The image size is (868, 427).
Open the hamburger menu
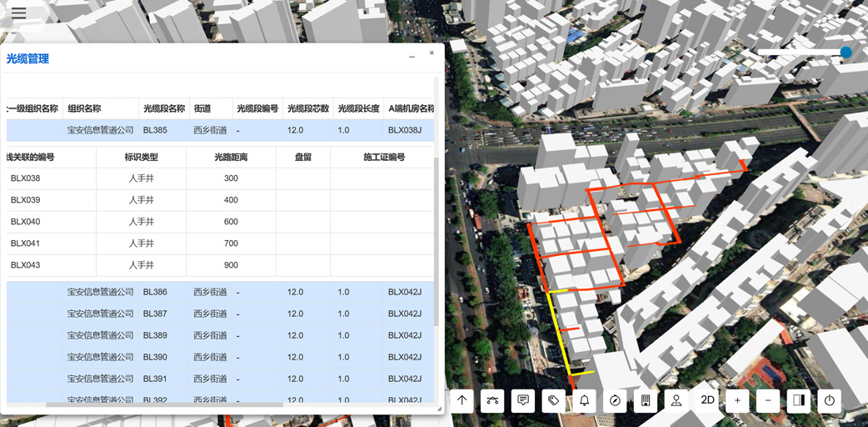point(19,13)
